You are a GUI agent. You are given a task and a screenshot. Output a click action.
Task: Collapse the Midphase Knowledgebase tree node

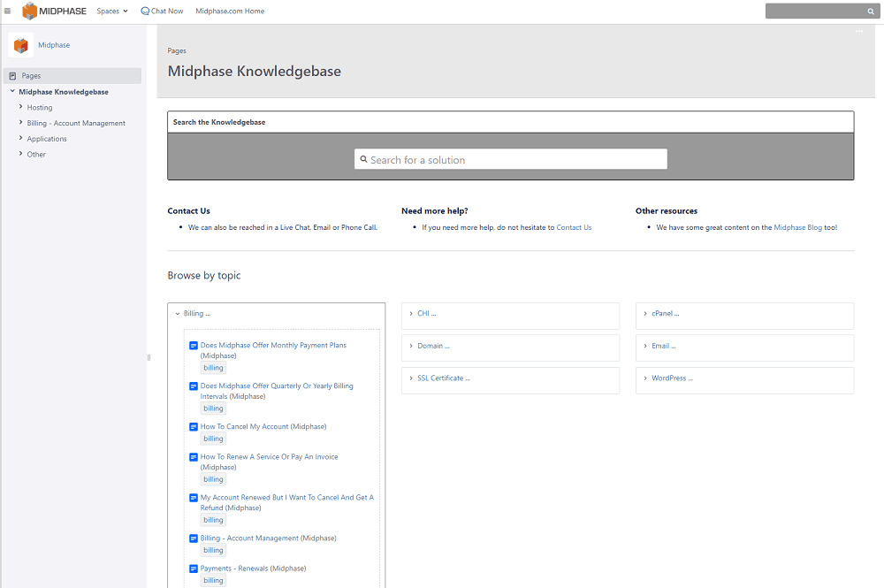pyautogui.click(x=12, y=91)
